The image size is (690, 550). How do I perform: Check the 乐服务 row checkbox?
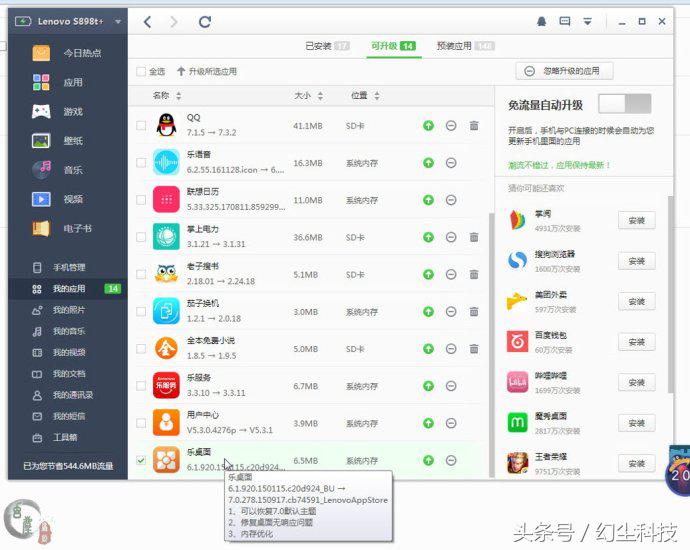coord(141,386)
